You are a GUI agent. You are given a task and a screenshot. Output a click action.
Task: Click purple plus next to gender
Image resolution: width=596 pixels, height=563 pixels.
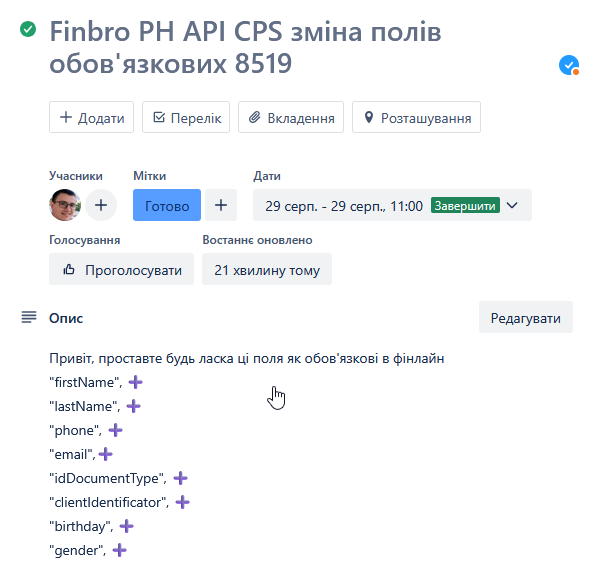tap(119, 550)
